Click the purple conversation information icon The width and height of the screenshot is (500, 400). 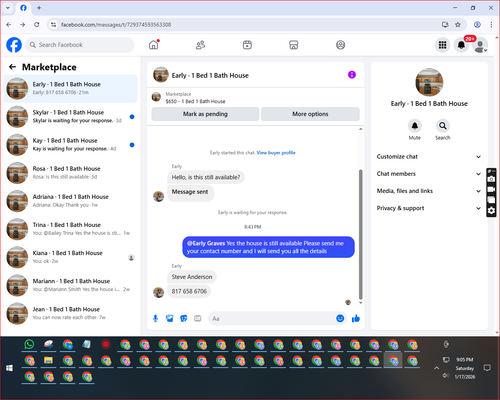pyautogui.click(x=352, y=75)
